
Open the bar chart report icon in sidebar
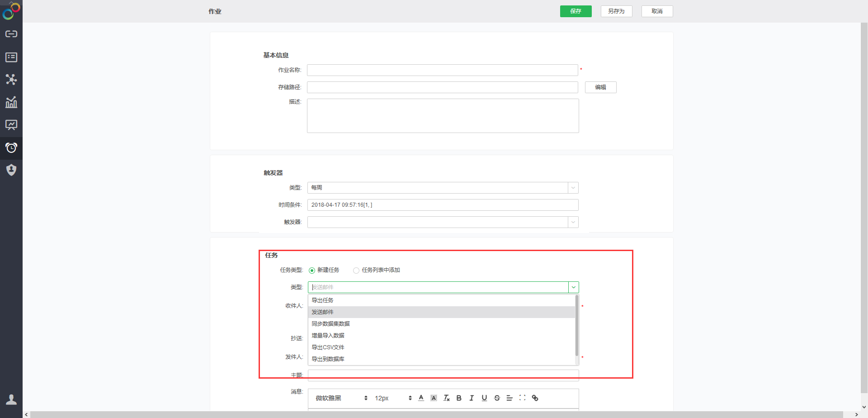point(11,102)
